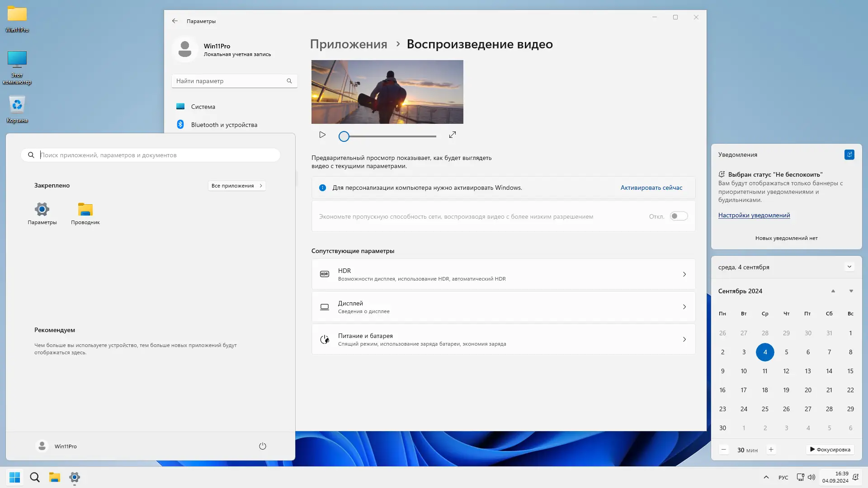Start a Фокусировка session
This screenshot has width=868, height=488.
[x=830, y=450]
